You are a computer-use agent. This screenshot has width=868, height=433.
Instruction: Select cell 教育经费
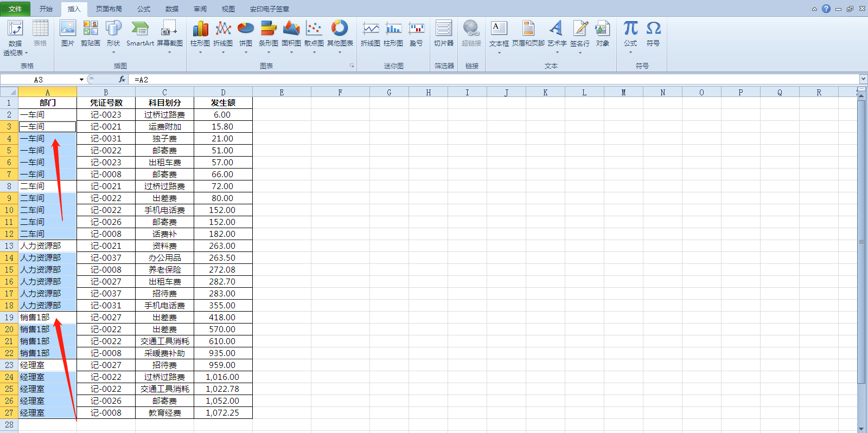(164, 413)
